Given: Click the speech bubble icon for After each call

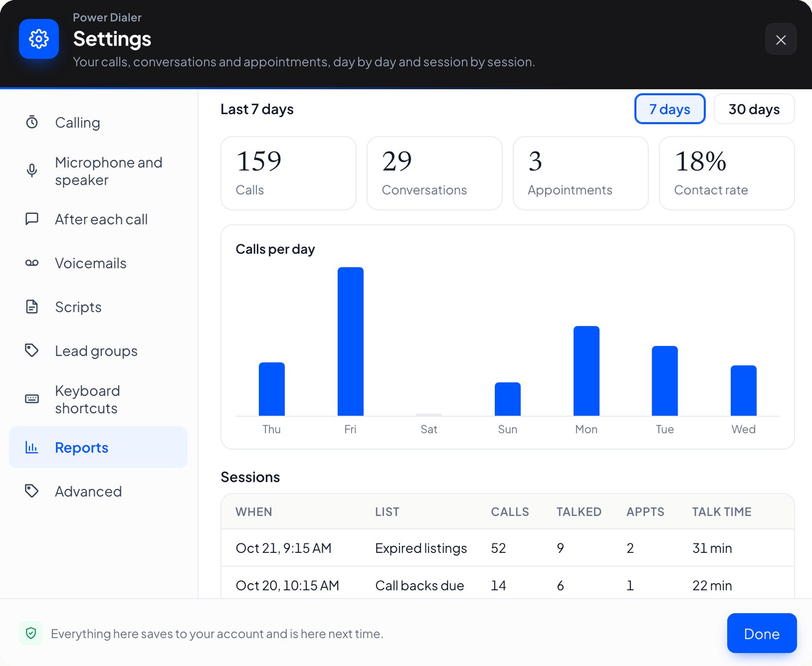Looking at the screenshot, I should pos(32,219).
